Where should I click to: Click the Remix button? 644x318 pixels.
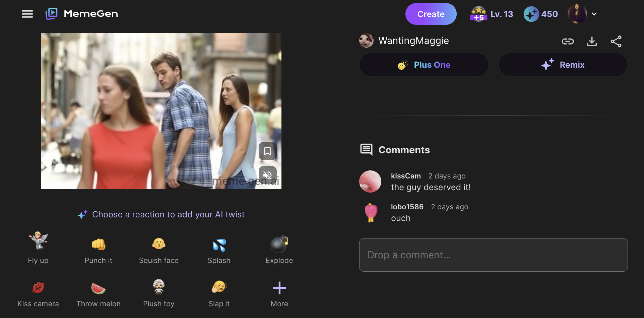pyautogui.click(x=563, y=65)
